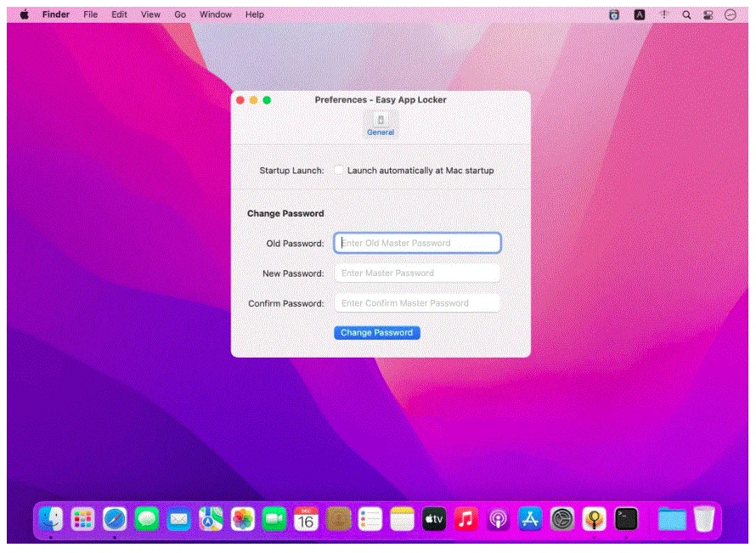Click the Easy App Locker menu bar icon
Image resolution: width=756 pixels, height=553 pixels.
pyautogui.click(x=614, y=14)
